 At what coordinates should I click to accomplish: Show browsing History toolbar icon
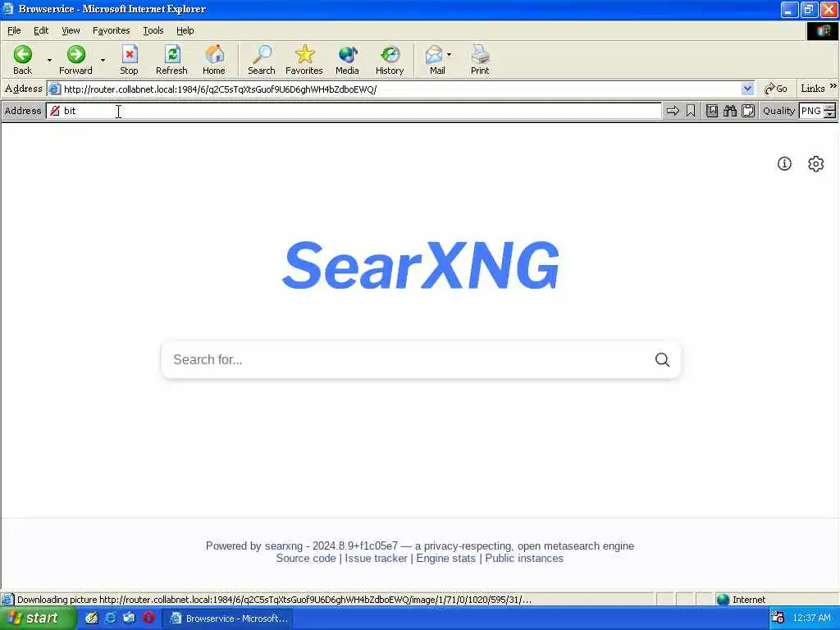point(390,55)
